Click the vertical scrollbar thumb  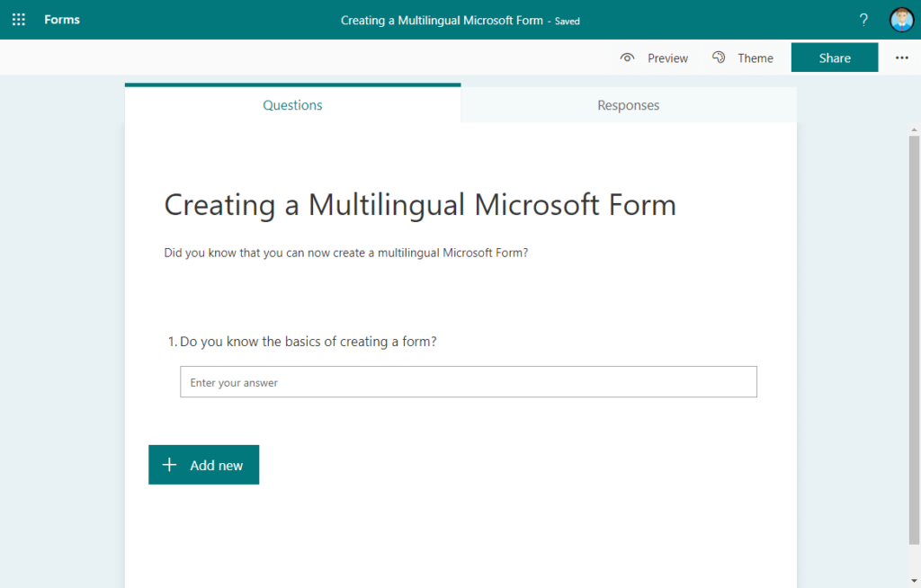pos(914,340)
